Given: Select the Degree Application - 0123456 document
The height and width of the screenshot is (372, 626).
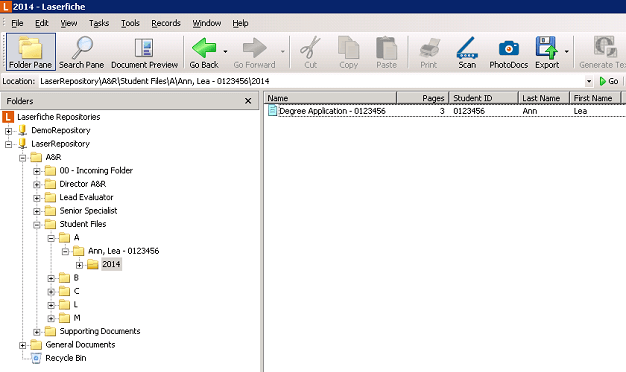Looking at the screenshot, I should 332,111.
